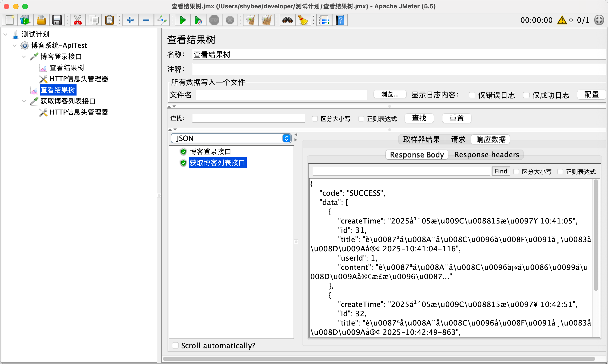Screen dimensions: 608x364
Task: Click split-pane arrows right of JSON dropdown
Action: tap(296, 137)
